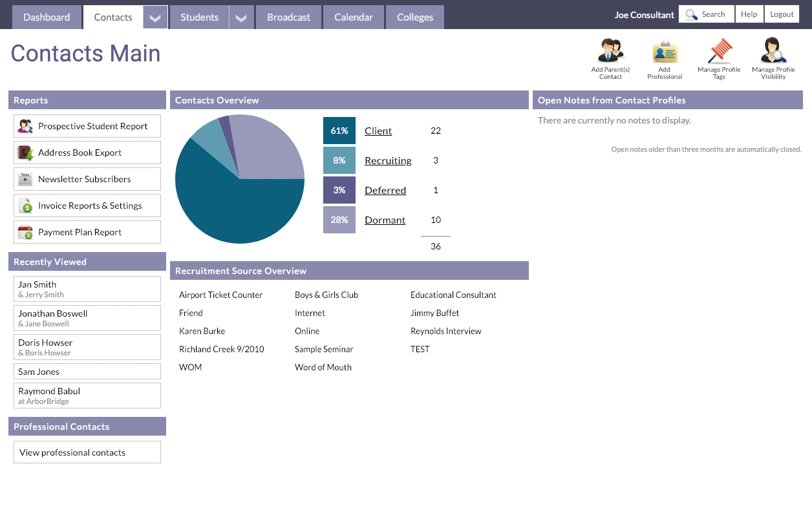Navigate to the Colleges tab
Screen dimensions: 812x508
pos(415,17)
